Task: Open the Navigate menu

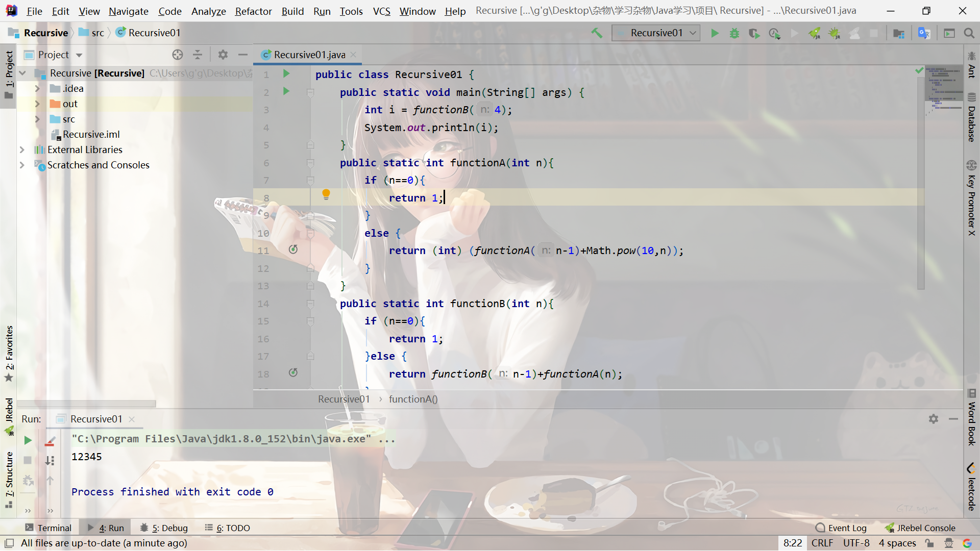Action: click(128, 11)
